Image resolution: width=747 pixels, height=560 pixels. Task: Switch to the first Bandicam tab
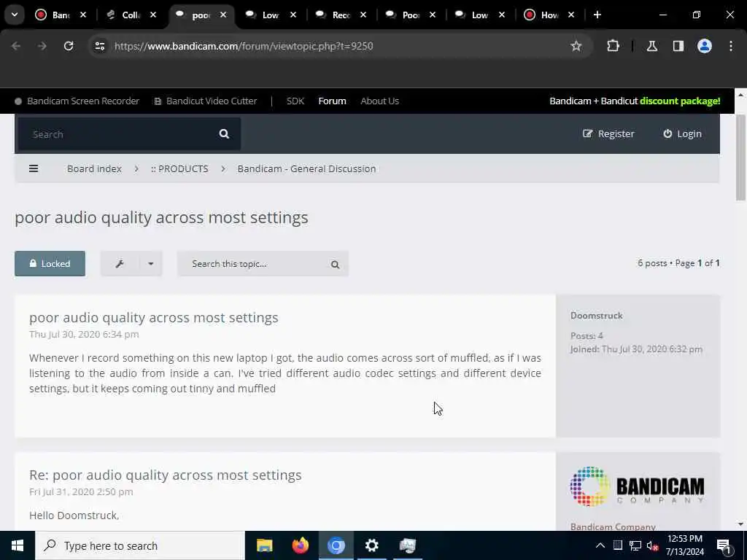(61, 15)
